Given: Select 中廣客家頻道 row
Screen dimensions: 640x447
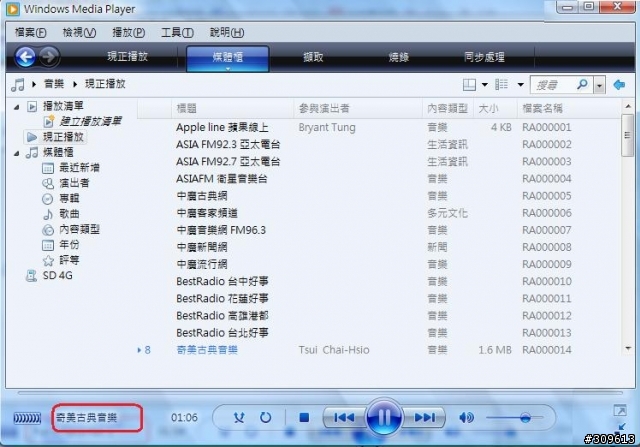Looking at the screenshot, I should pyautogui.click(x=378, y=213).
